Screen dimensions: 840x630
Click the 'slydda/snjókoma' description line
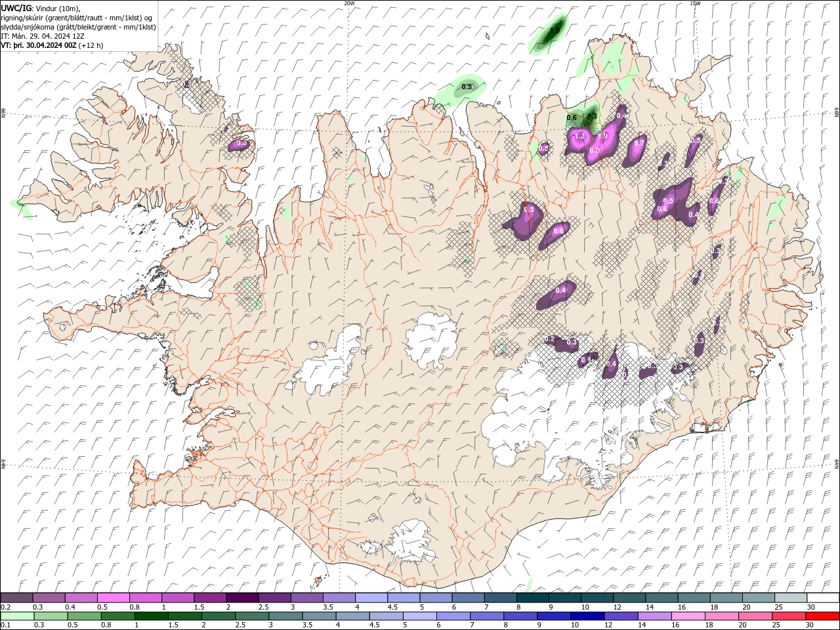(78, 27)
